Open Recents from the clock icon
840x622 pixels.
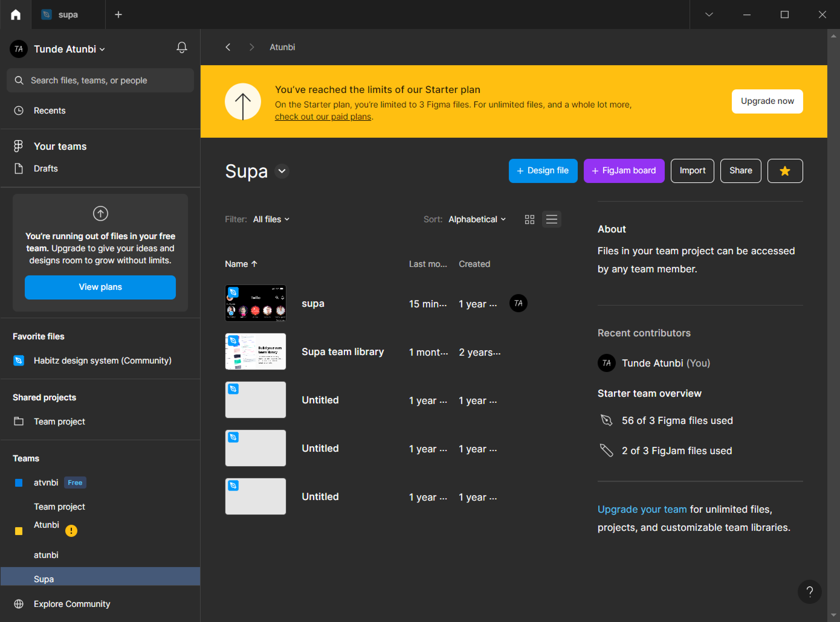pos(18,110)
